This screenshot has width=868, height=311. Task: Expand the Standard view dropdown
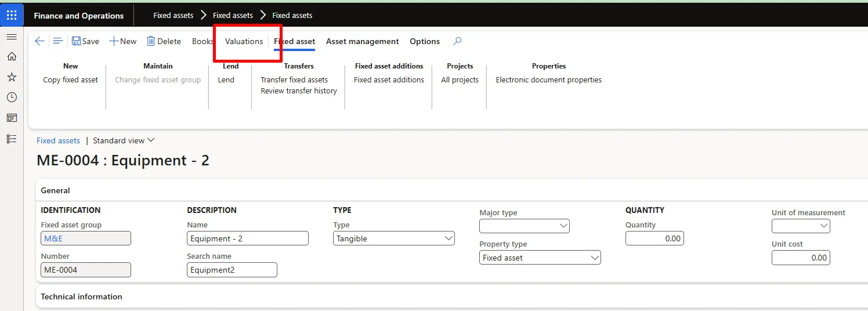click(x=124, y=140)
